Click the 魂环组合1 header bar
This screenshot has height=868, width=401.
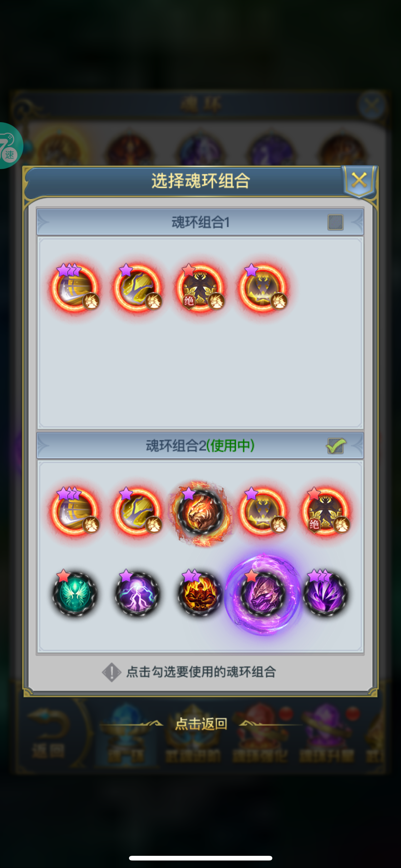[x=200, y=222]
